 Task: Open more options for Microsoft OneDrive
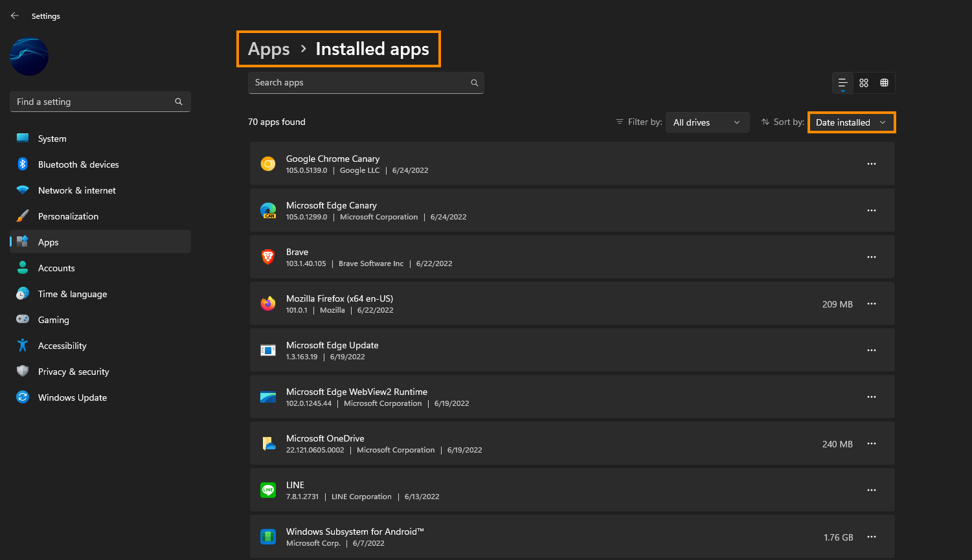872,443
